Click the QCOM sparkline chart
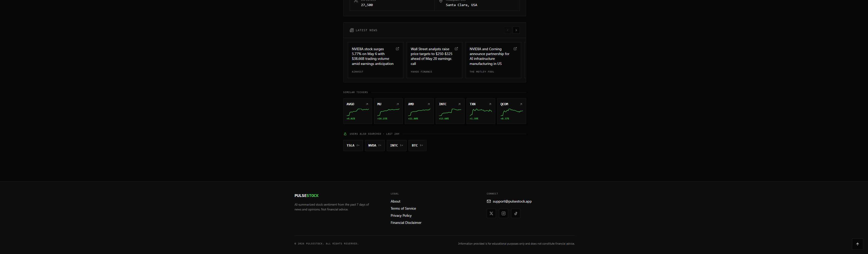 (x=511, y=112)
